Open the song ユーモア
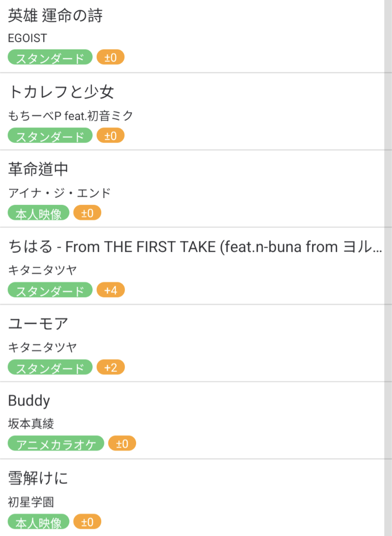 point(39,324)
